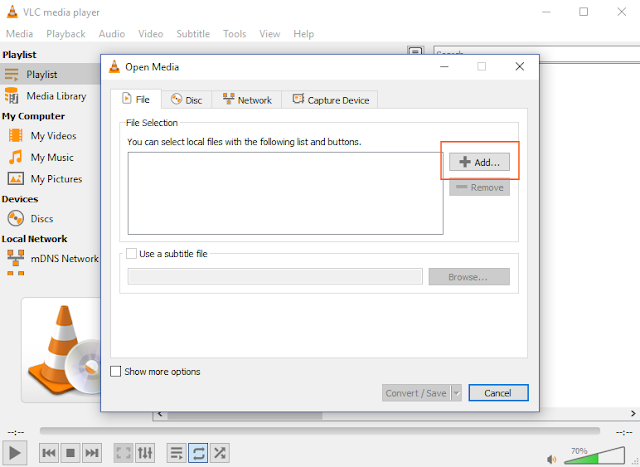
Task: Open Media Library in sidebar
Action: [50, 96]
